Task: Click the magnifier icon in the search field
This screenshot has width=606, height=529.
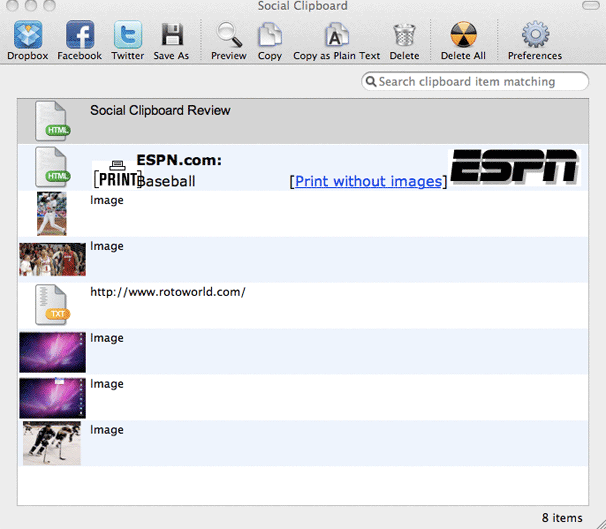Action: [371, 82]
